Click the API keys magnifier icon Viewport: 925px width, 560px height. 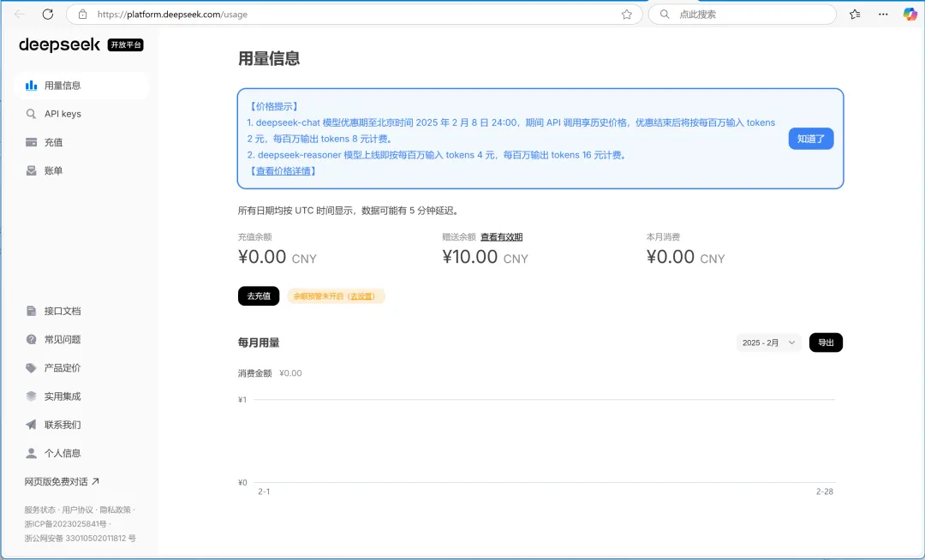[x=32, y=114]
